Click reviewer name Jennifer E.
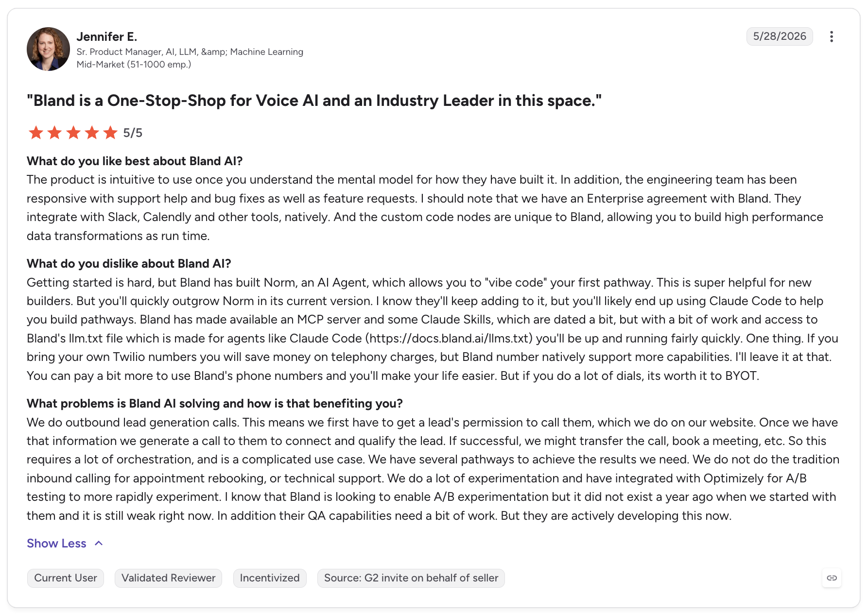Viewport: 868px width, 614px height. pyautogui.click(x=107, y=37)
